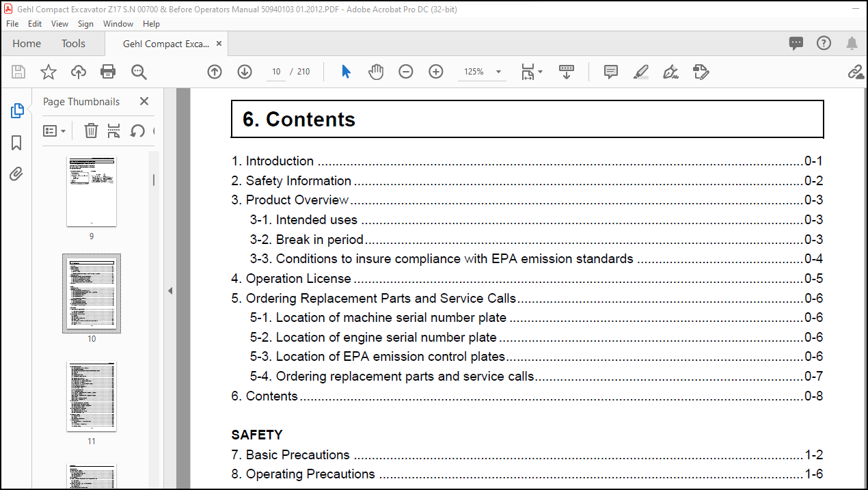This screenshot has width=868, height=490.
Task: Open the Help question mark icon
Action: click(x=824, y=43)
